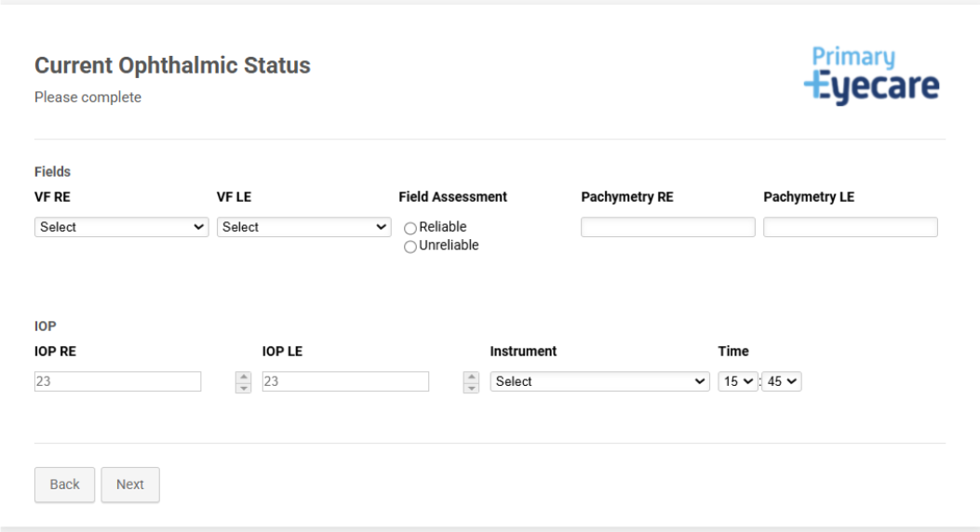
Task: Focus the Pachymetry LE text field
Action: [x=851, y=227]
